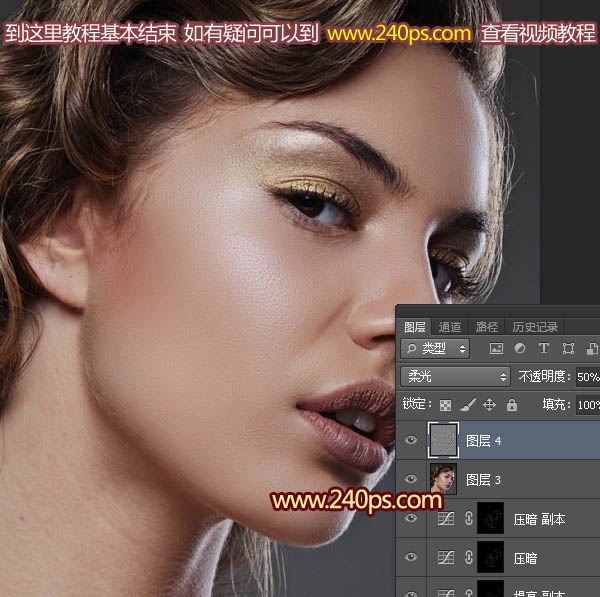Select black mask thumbnail of 压暗 副本
This screenshot has height=597, width=600.
point(491,519)
